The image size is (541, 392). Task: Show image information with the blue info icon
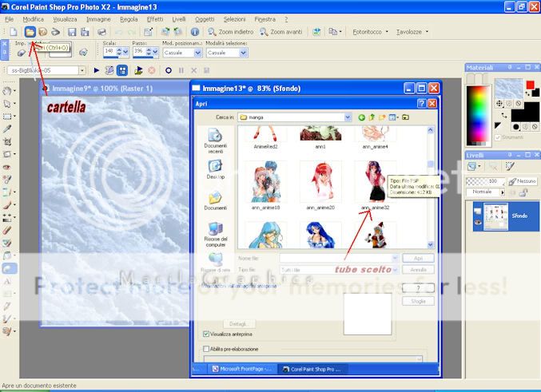[x=195, y=32]
